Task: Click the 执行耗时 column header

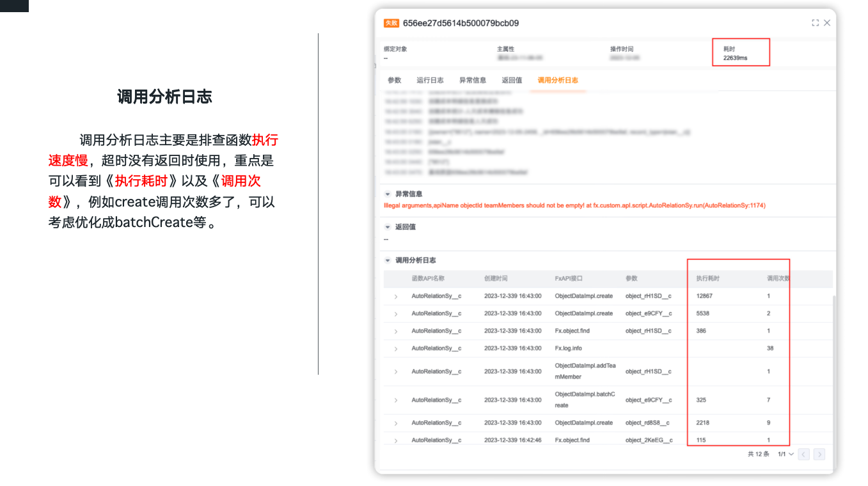Action: click(708, 279)
